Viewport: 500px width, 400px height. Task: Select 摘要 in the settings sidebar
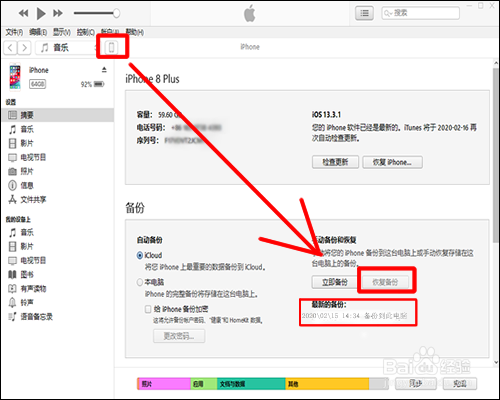coord(57,115)
